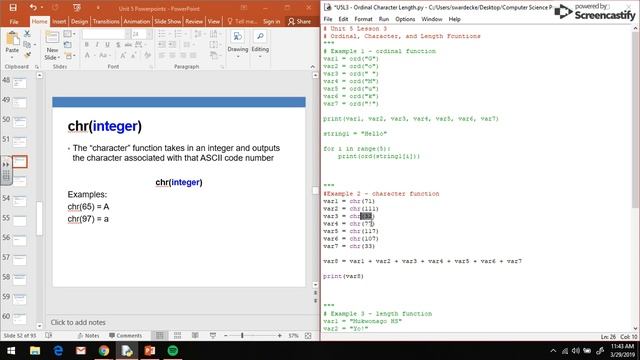
Task: Collapse the PowerPoint ribbon
Action: pos(313,67)
